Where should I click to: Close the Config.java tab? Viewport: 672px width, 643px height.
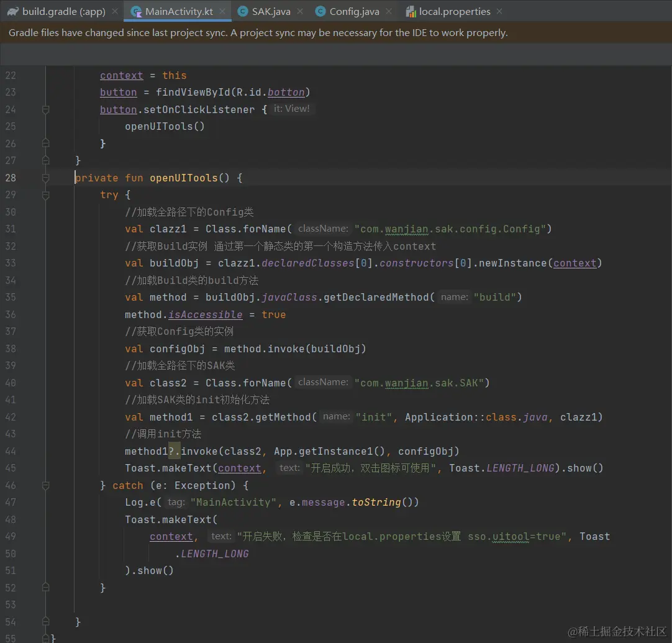[389, 11]
